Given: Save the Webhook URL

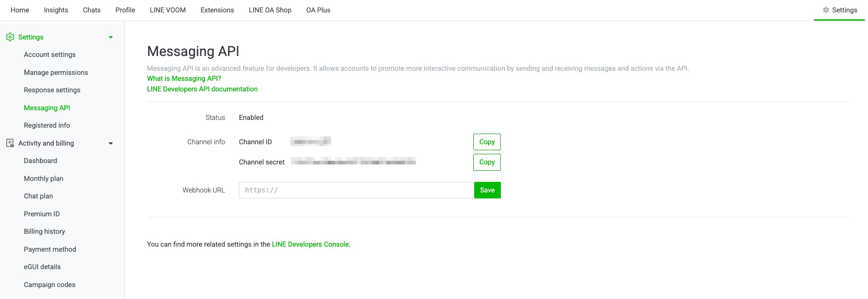Looking at the screenshot, I should [488, 190].
